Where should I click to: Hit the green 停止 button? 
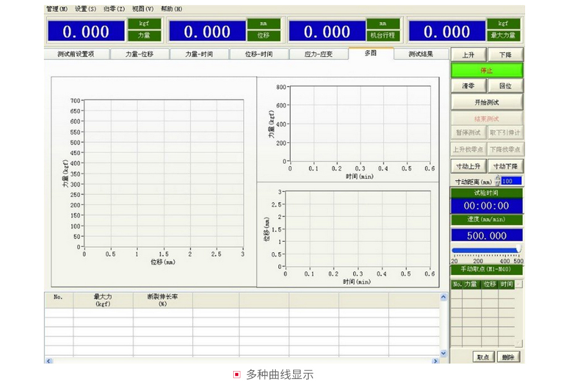487,70
